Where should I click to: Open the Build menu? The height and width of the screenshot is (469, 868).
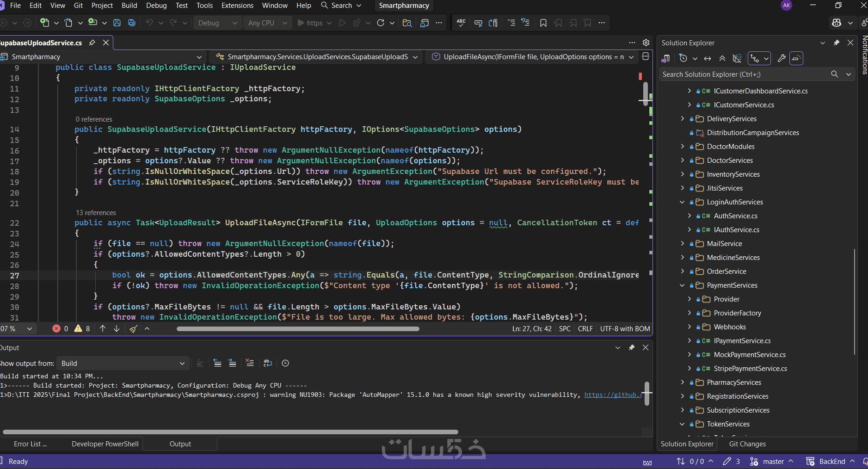[129, 6]
